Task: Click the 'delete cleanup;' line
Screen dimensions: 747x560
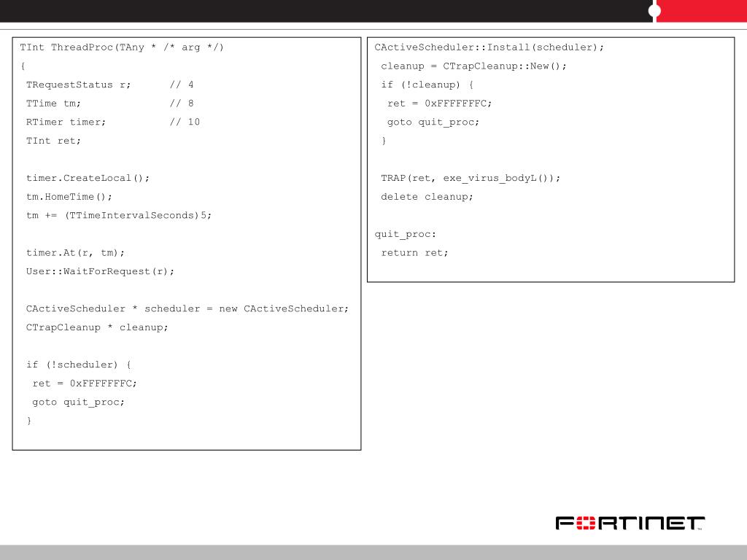Action: click(x=427, y=197)
